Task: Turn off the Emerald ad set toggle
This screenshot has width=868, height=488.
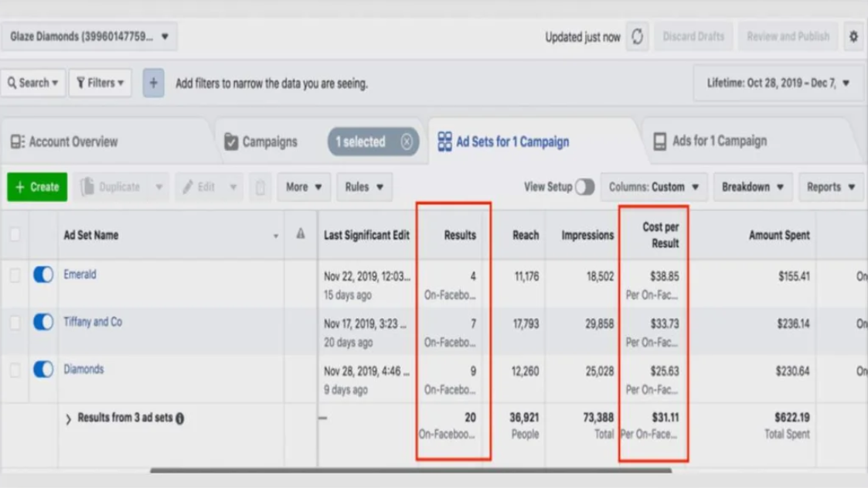Action: 43,275
